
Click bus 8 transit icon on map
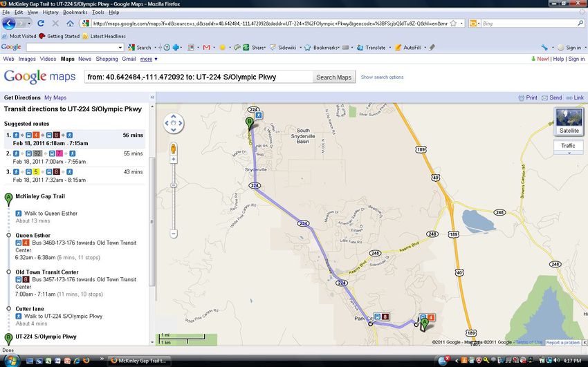tap(381, 317)
